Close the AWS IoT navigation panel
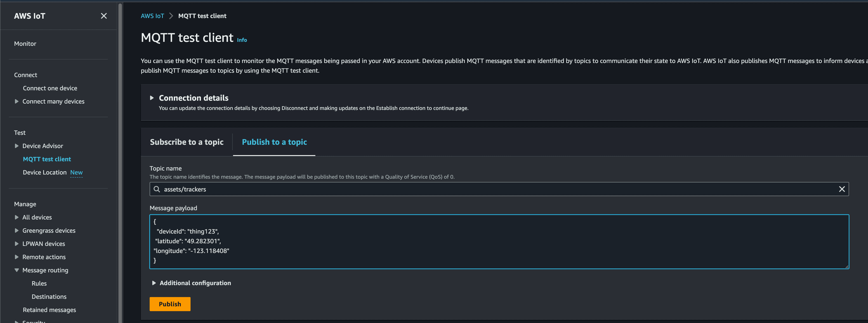The height and width of the screenshot is (323, 868). [104, 16]
